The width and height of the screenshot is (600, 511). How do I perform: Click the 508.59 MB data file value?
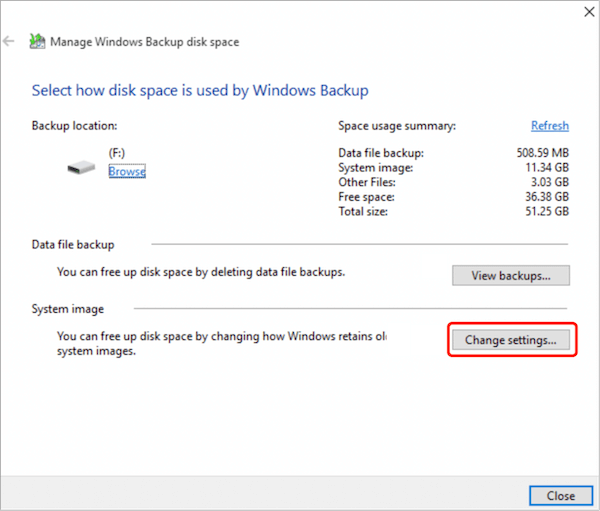[543, 153]
